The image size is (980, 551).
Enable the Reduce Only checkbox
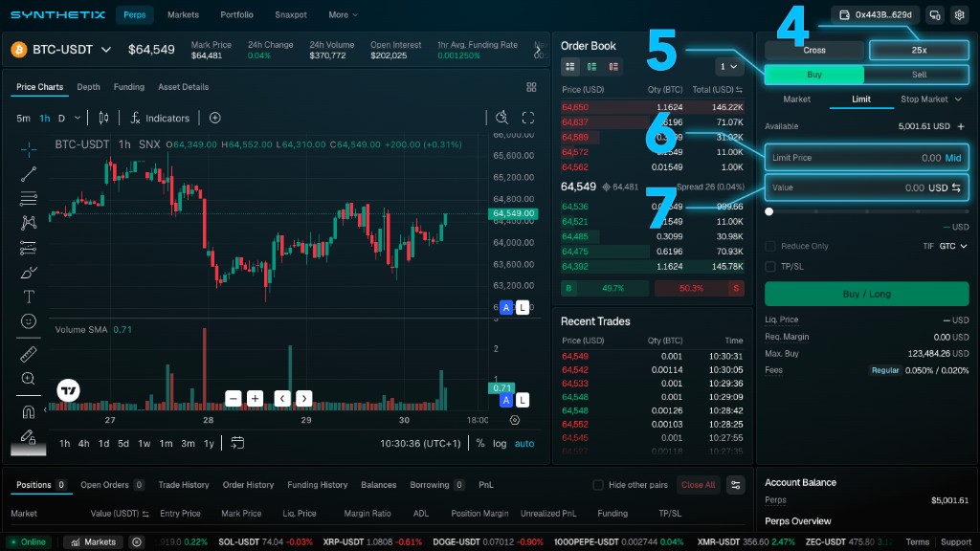click(770, 246)
